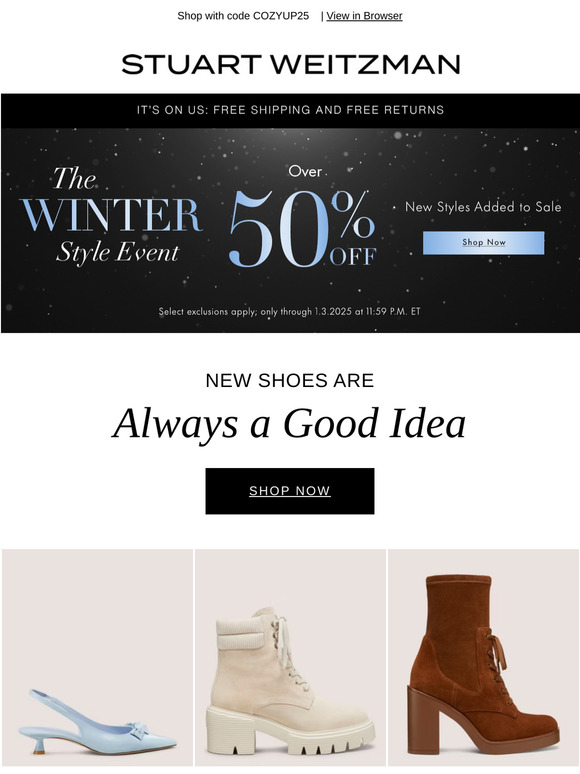Viewport: 580px width, 774px height.
Task: Click the Always a Good Idea headline
Action: click(x=289, y=424)
